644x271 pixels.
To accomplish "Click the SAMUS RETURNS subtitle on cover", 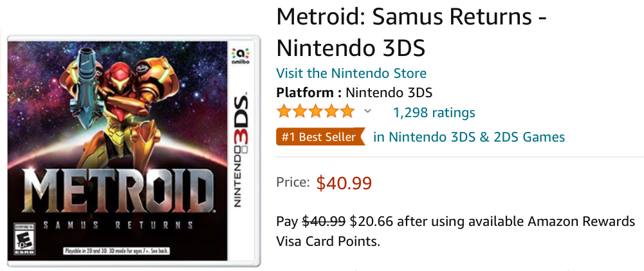I will (x=116, y=225).
